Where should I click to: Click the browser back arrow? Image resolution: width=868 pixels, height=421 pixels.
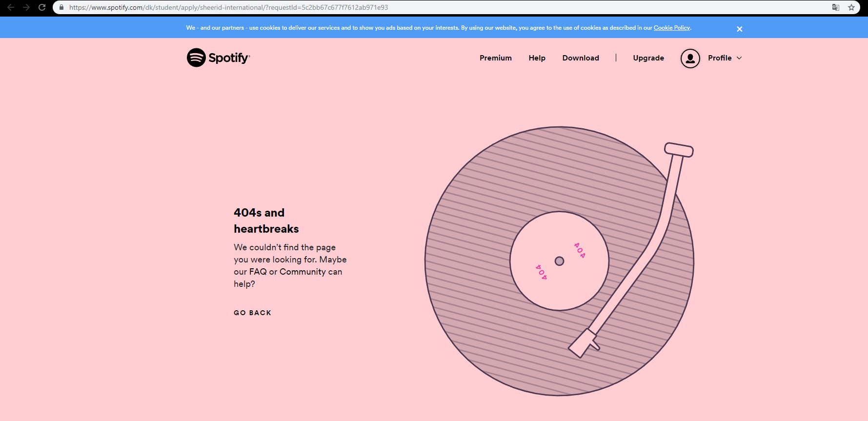pyautogui.click(x=11, y=7)
